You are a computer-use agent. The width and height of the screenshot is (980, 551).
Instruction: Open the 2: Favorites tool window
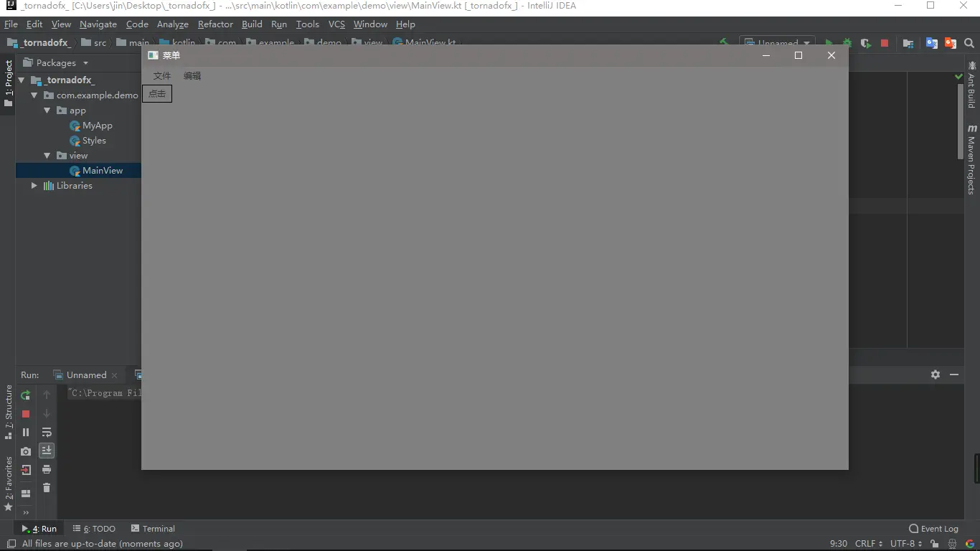coord(8,484)
